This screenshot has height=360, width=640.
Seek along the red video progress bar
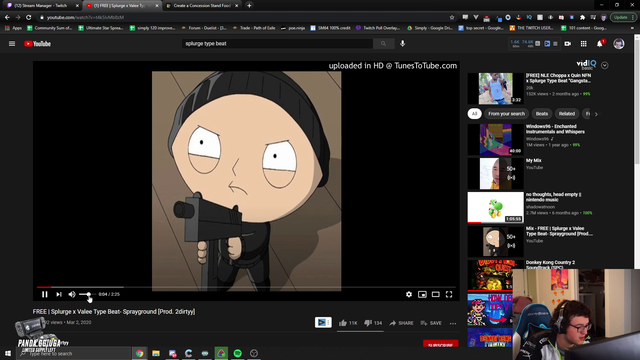[246, 287]
